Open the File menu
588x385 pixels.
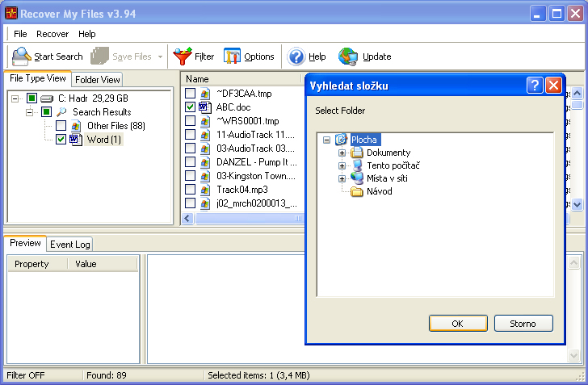(x=20, y=34)
